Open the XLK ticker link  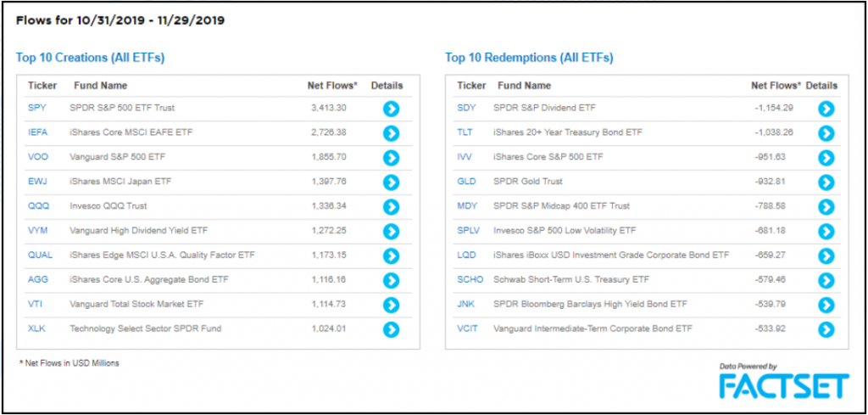(36, 328)
